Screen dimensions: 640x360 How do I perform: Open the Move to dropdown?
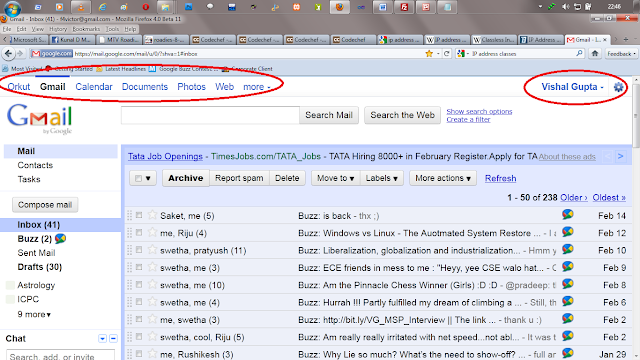pos(336,178)
